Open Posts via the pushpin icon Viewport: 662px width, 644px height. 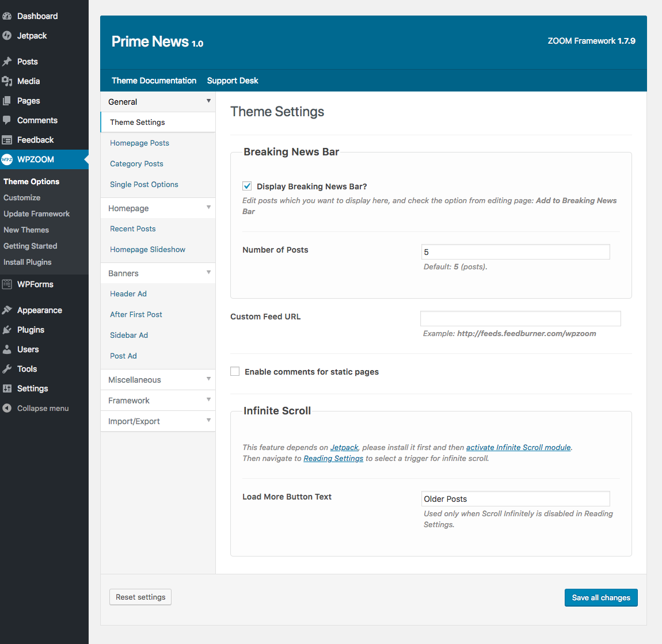tap(7, 62)
